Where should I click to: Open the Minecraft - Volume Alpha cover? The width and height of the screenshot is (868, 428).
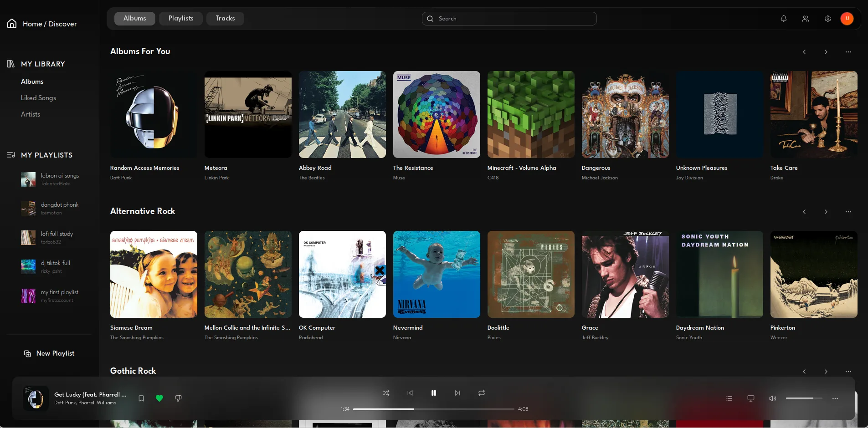point(531,114)
